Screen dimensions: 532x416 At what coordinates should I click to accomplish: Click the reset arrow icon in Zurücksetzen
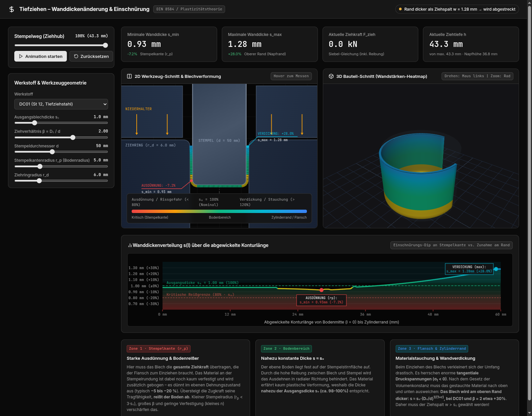[76, 56]
